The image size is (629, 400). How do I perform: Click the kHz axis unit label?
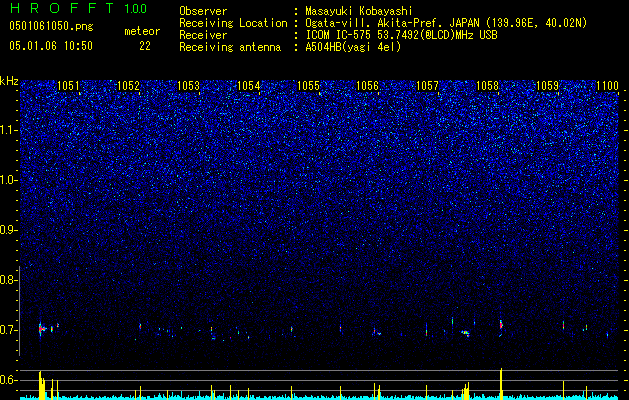(9, 81)
